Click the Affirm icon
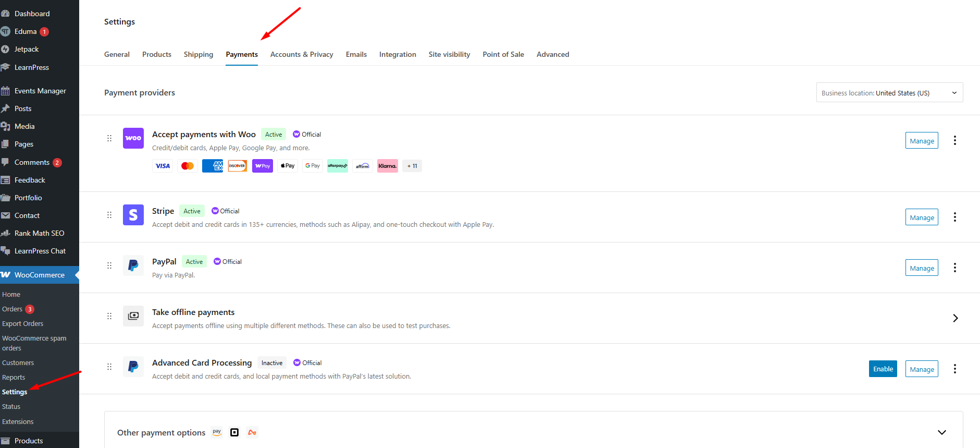 point(363,166)
